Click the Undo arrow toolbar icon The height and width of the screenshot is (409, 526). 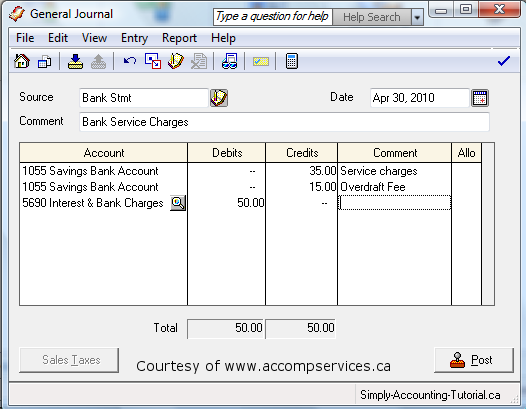tap(129, 61)
